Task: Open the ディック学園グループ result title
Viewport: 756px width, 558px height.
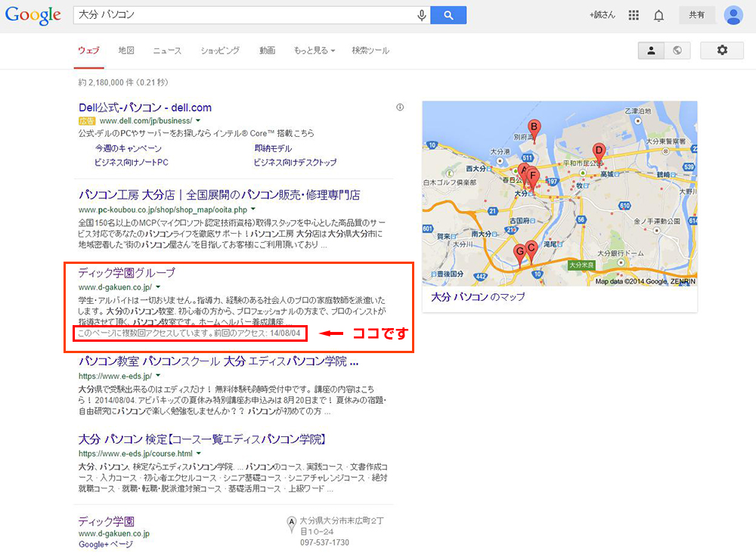Action: (x=127, y=272)
